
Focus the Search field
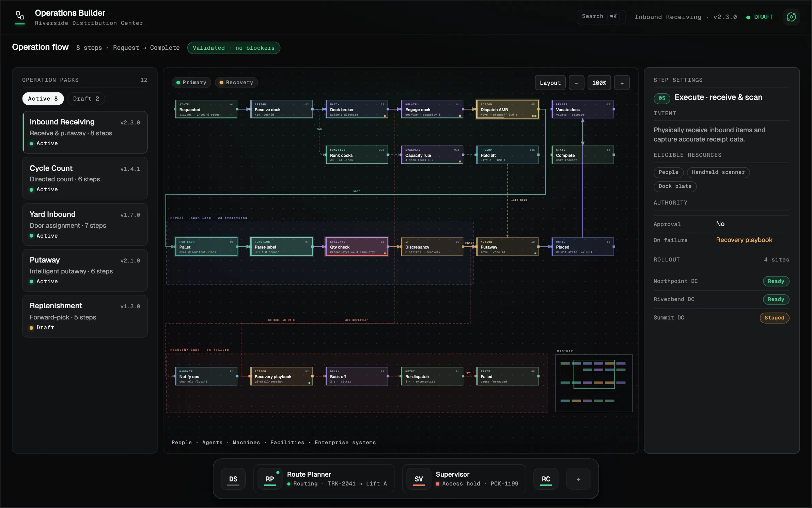(600, 17)
